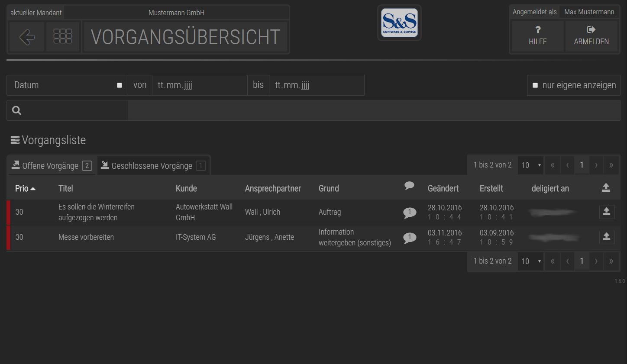This screenshot has height=364, width=627.
Task: Go to previous page in bottom pagination
Action: [x=567, y=261]
